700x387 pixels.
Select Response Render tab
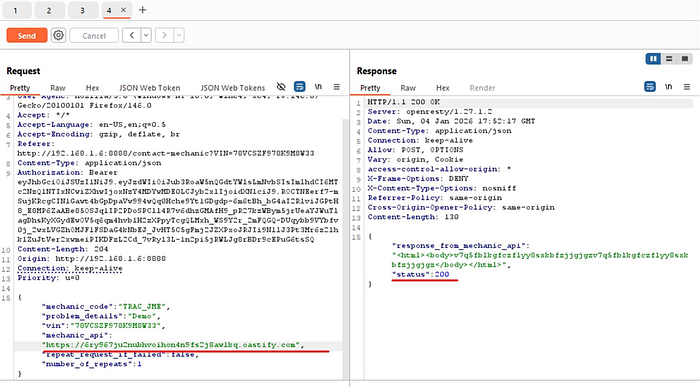coord(482,88)
